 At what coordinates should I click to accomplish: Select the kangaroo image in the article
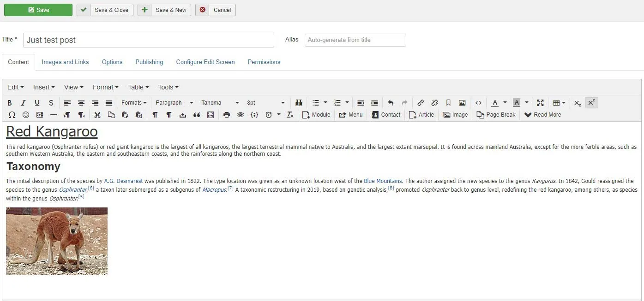(x=56, y=241)
